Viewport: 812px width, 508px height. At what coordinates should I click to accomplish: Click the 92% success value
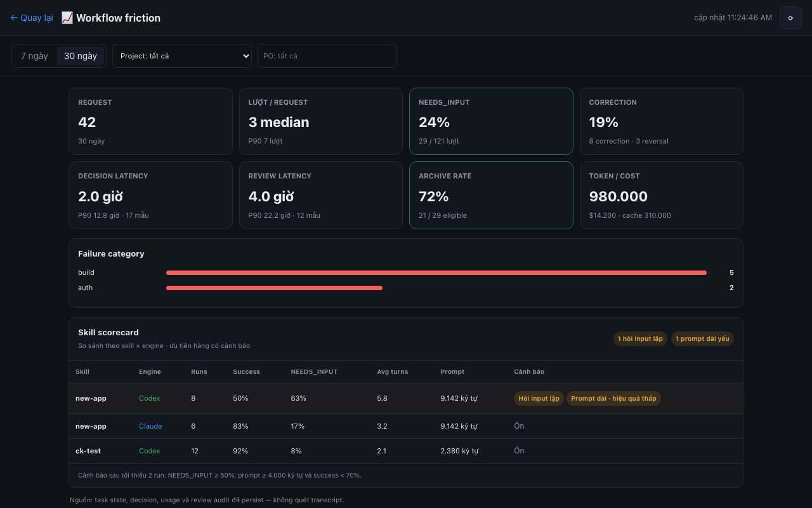tap(240, 451)
